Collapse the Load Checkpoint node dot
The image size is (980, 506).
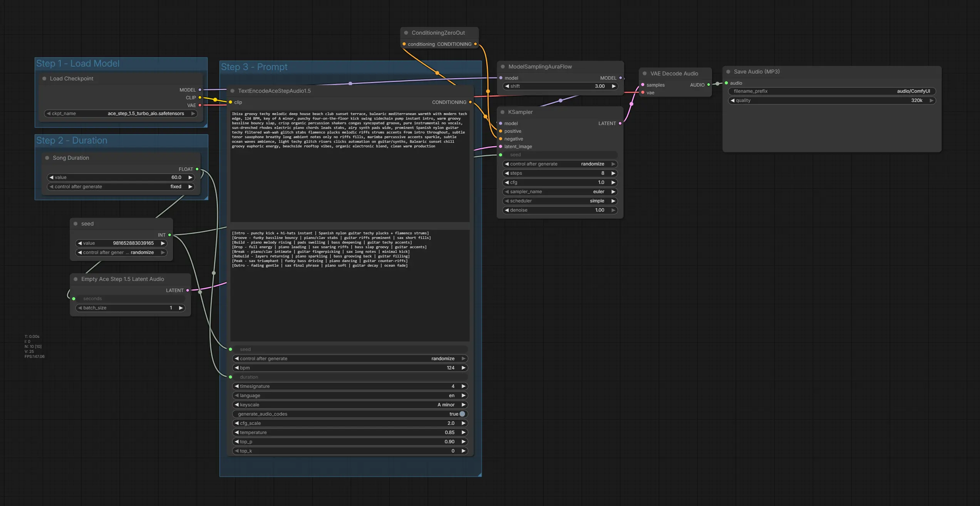point(44,78)
